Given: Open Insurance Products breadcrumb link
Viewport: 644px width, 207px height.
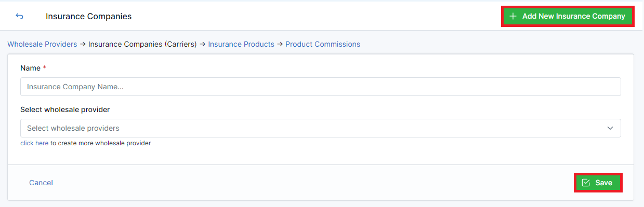Looking at the screenshot, I should point(241,44).
